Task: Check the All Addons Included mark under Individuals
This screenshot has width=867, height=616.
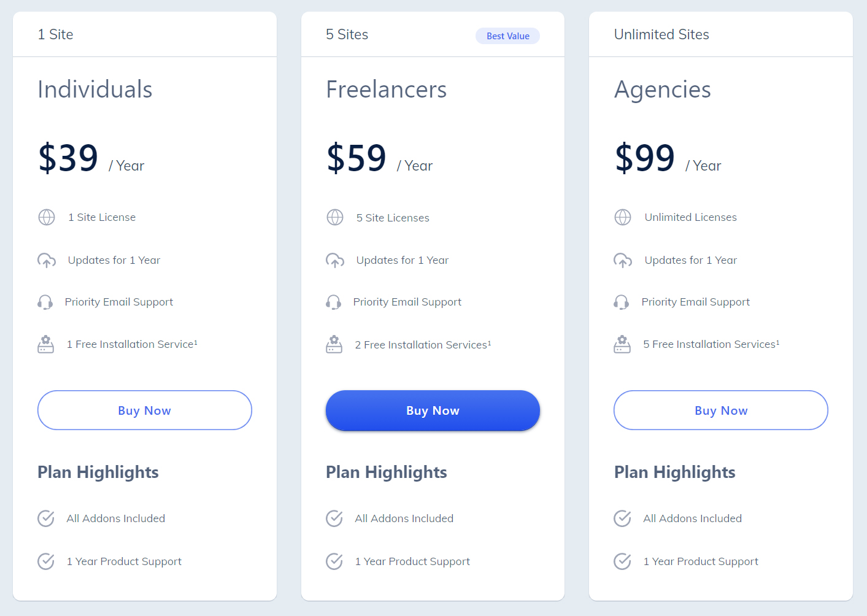Action: point(45,518)
